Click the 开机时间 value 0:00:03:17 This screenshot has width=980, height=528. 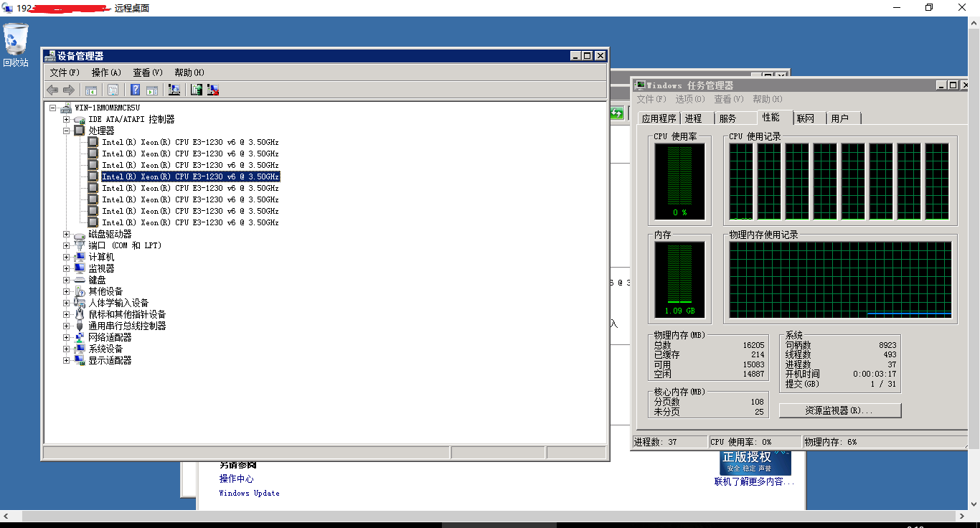pyautogui.click(x=875, y=374)
